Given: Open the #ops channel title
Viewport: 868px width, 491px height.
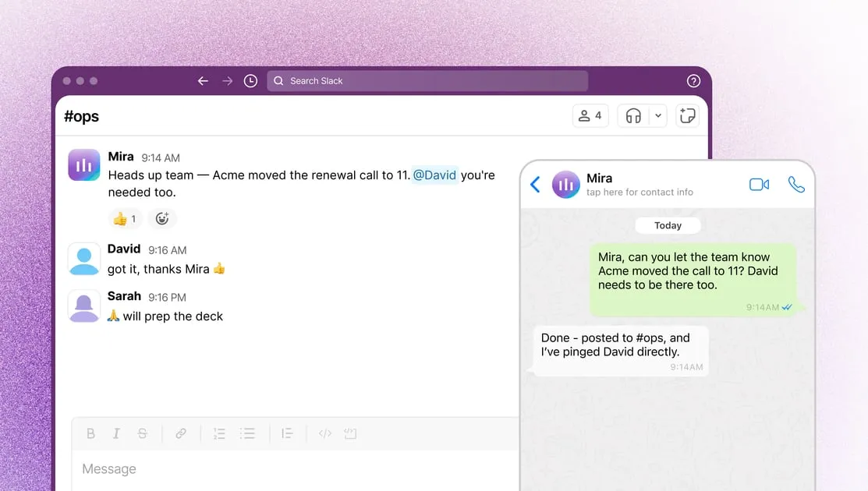Looking at the screenshot, I should pos(81,116).
